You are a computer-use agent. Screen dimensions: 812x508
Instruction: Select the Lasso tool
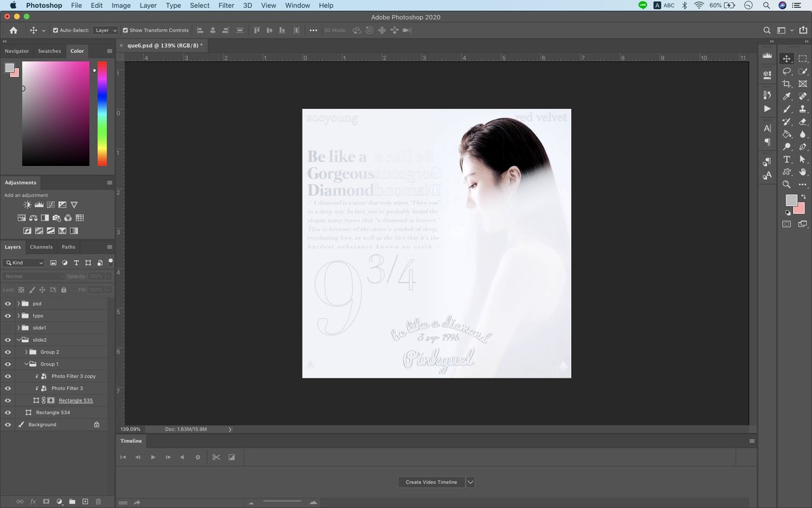[787, 71]
